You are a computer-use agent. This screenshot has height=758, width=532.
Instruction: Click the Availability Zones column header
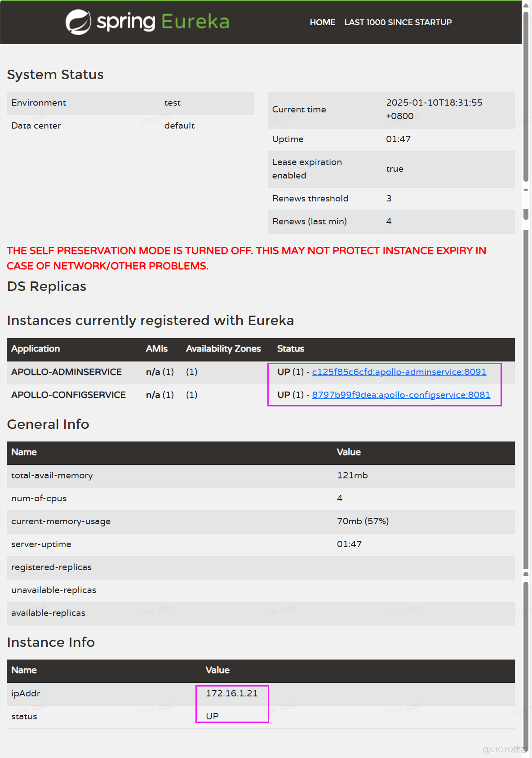tap(223, 349)
